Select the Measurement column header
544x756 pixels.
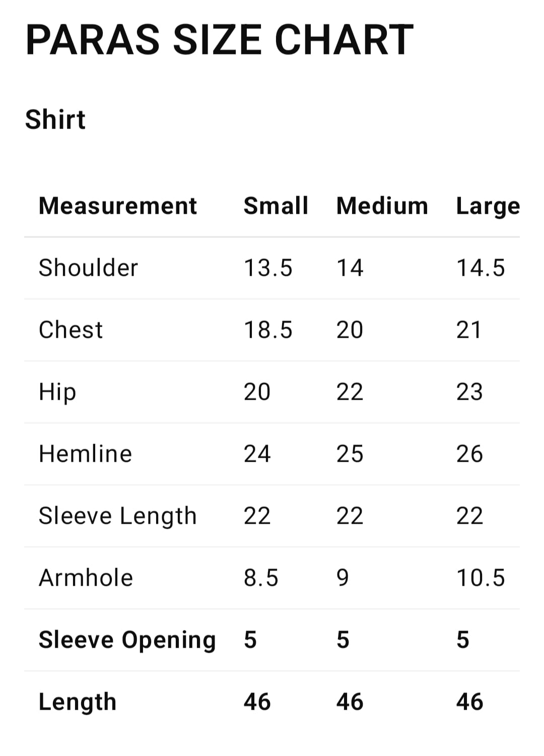point(118,206)
